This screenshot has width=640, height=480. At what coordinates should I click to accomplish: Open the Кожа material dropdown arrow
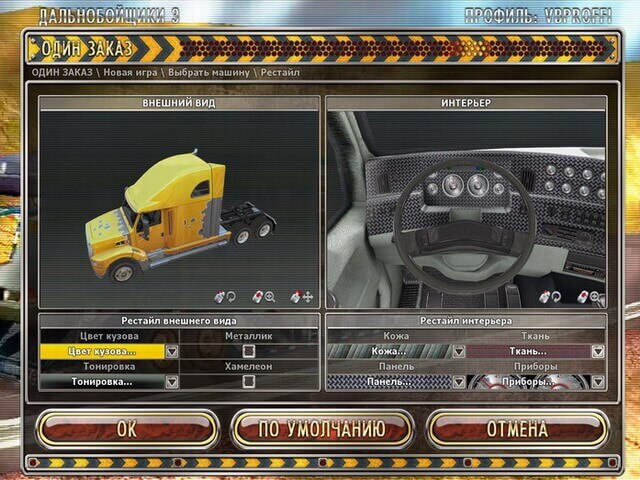tap(458, 352)
